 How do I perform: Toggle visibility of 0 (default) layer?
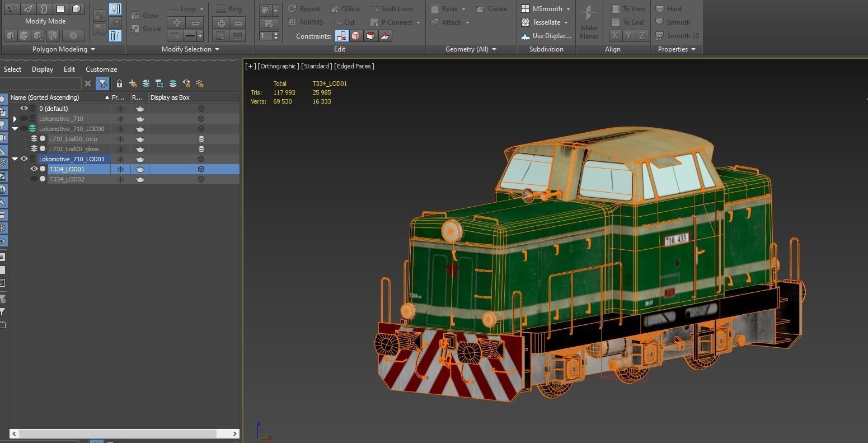[x=24, y=109]
